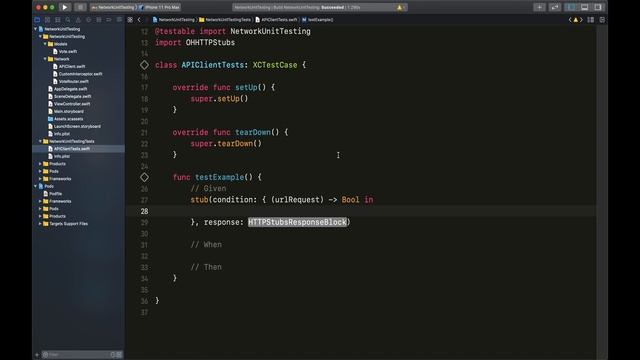This screenshot has width=640, height=360.
Task: Click the yellow warning badge in activity bar
Action: click(x=399, y=7)
